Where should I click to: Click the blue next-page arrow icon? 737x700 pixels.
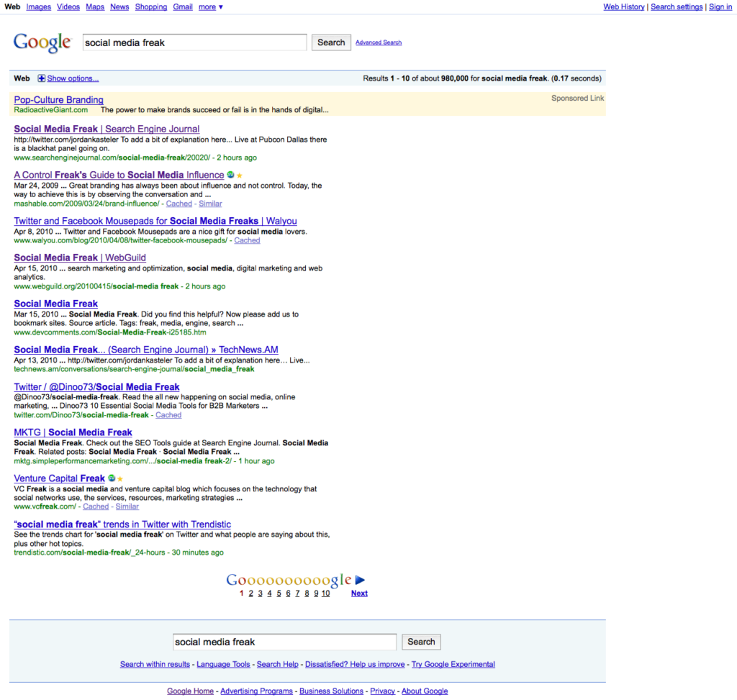[360, 580]
